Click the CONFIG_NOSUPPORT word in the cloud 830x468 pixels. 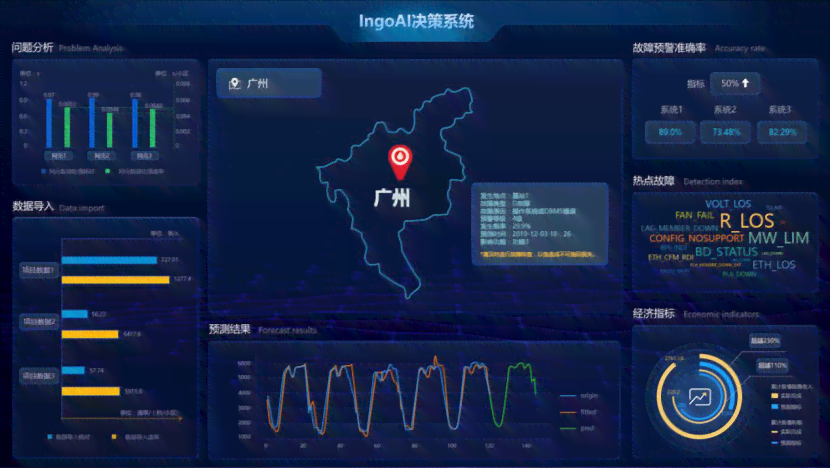697,238
